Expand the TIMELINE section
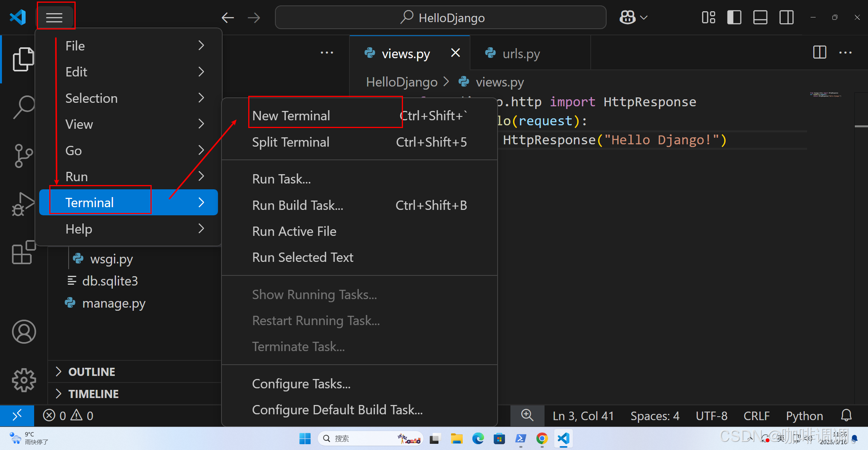This screenshot has height=450, width=868. (93, 393)
